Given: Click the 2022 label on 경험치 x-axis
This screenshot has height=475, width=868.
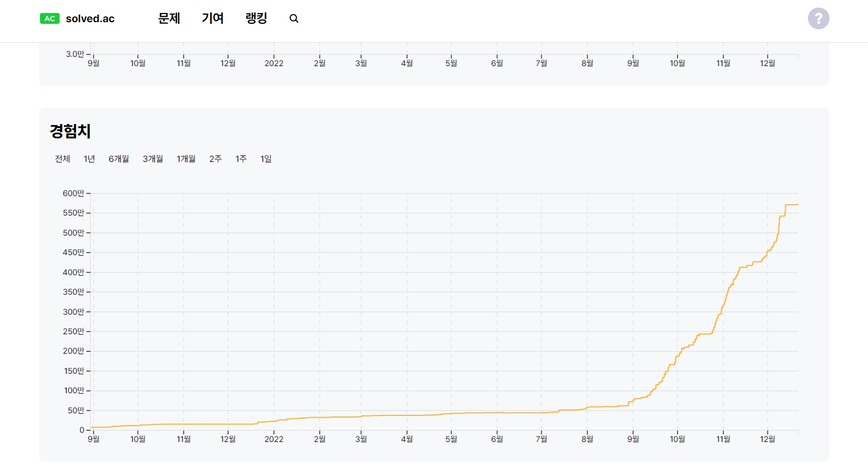Looking at the screenshot, I should pyautogui.click(x=273, y=439).
